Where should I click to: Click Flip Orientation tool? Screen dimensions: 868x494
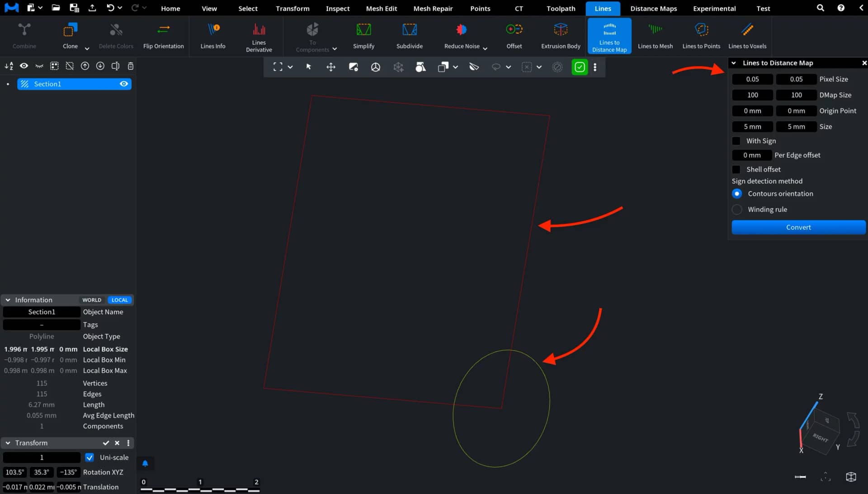[x=163, y=36]
